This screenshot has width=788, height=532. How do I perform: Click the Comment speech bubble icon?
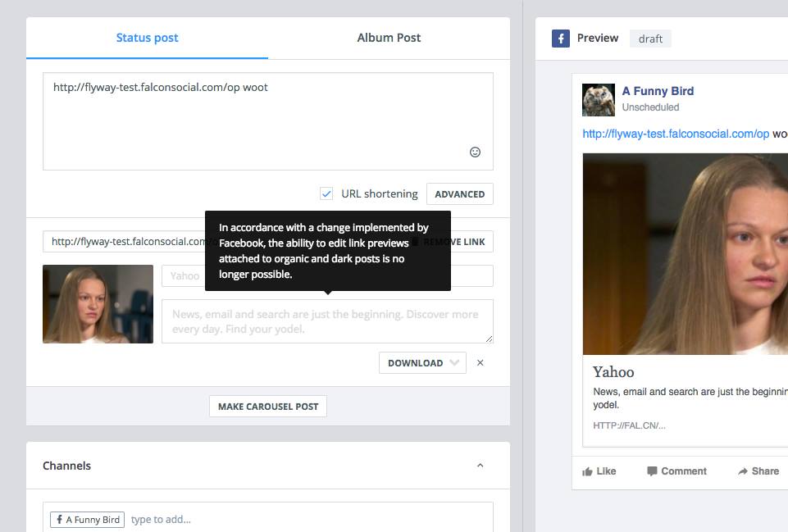pyautogui.click(x=652, y=471)
